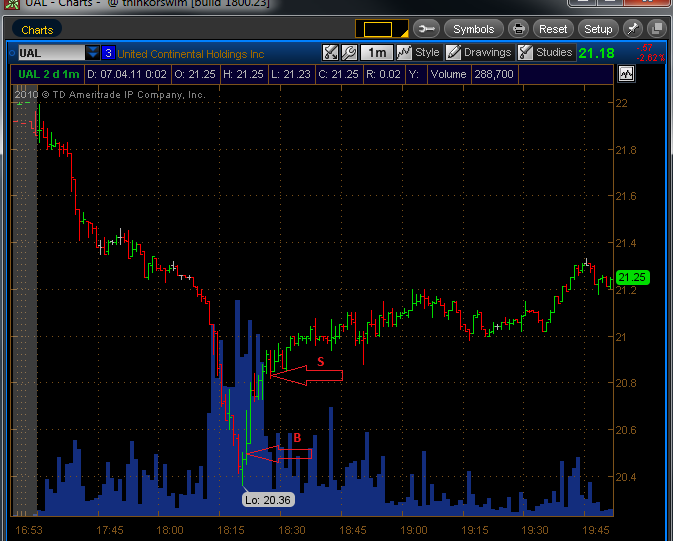Click the D: 07.04.11 0:02 date field
This screenshot has height=541, width=675.
tap(127, 74)
